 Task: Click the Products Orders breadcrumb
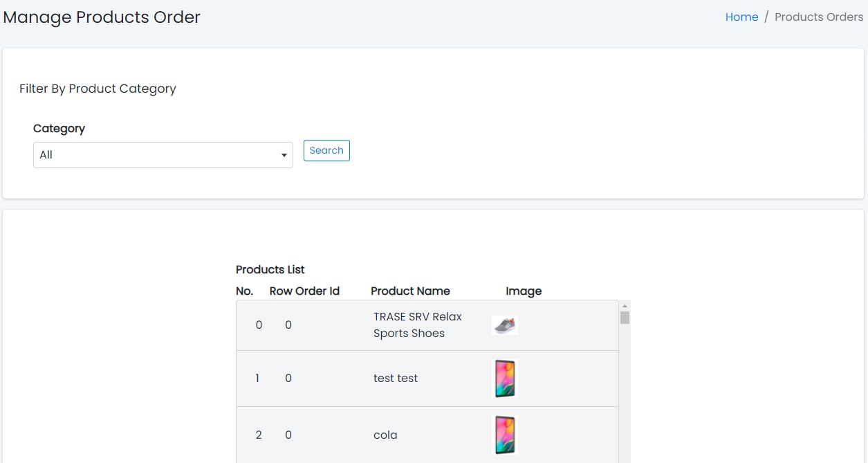pos(818,17)
